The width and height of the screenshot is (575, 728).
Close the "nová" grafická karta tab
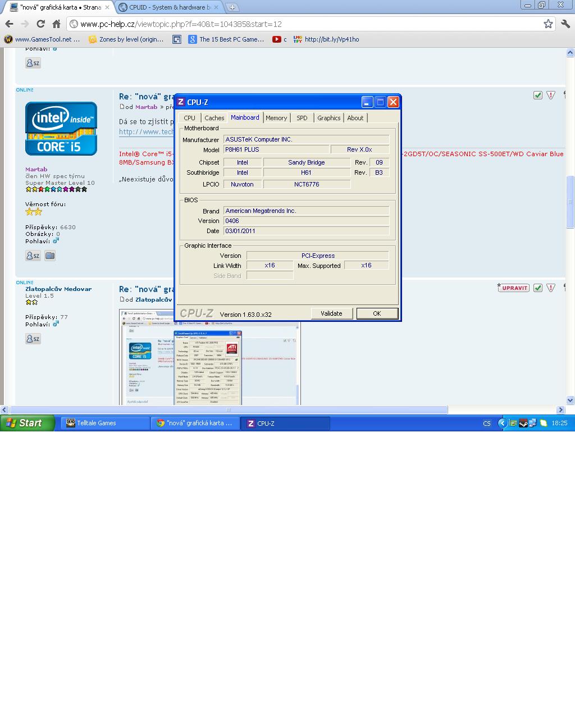point(107,7)
